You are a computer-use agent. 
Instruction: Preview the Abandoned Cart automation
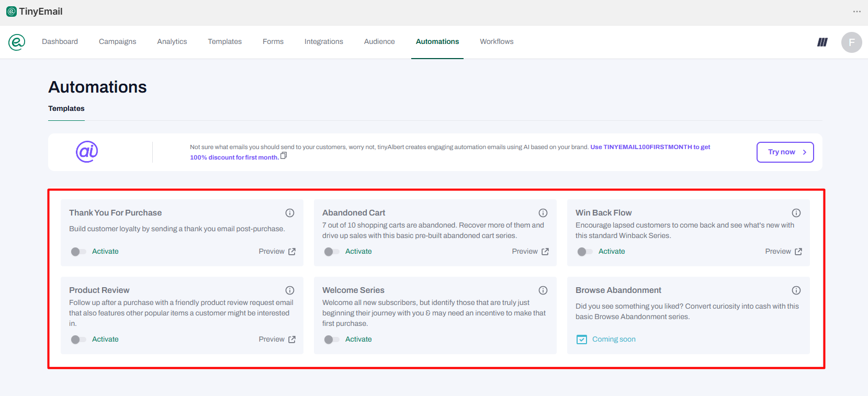[531, 252]
